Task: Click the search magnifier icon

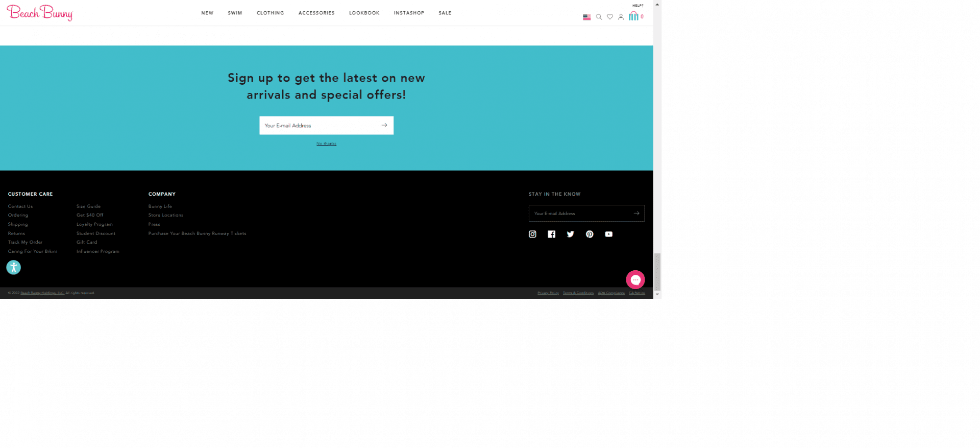Action: tap(599, 17)
